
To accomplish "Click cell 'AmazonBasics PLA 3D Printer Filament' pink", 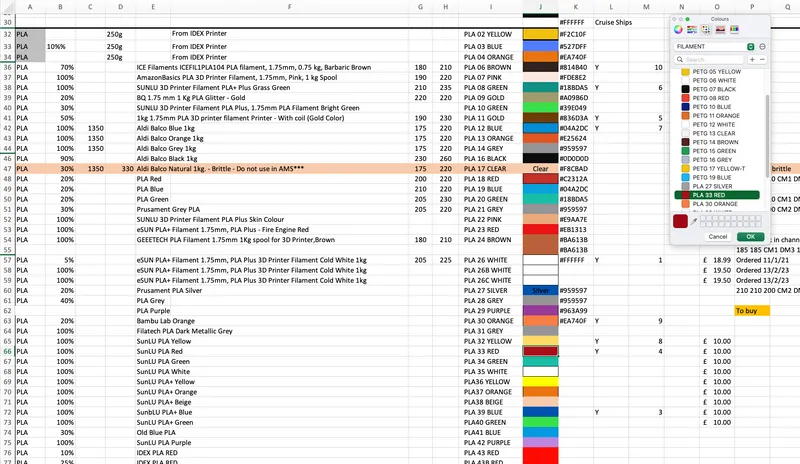I will tap(237, 78).
